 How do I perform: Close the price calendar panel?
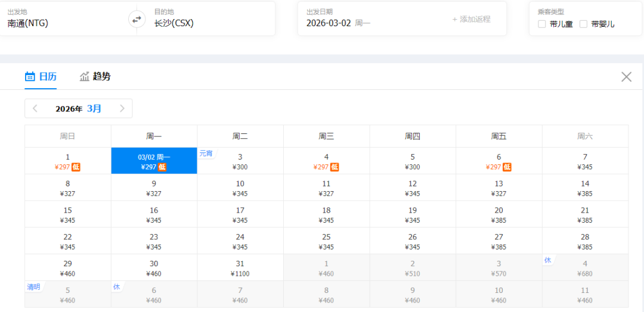coord(626,77)
